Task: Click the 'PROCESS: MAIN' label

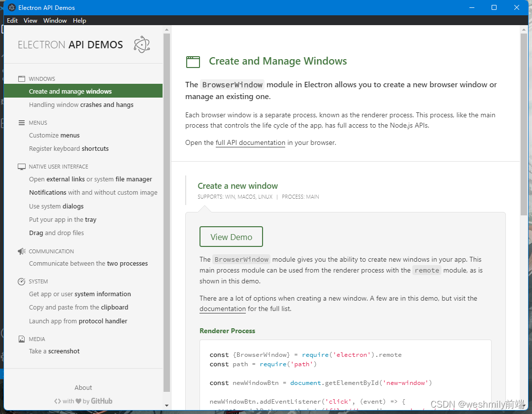Action: [x=300, y=197]
